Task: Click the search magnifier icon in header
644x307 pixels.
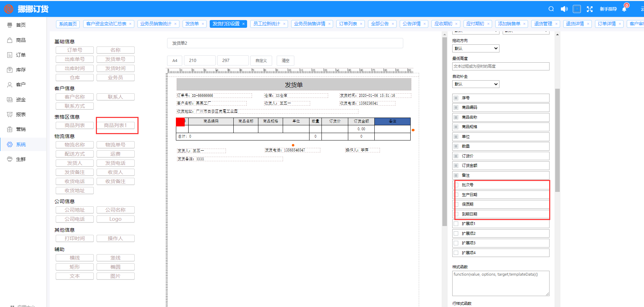Action: pyautogui.click(x=551, y=9)
